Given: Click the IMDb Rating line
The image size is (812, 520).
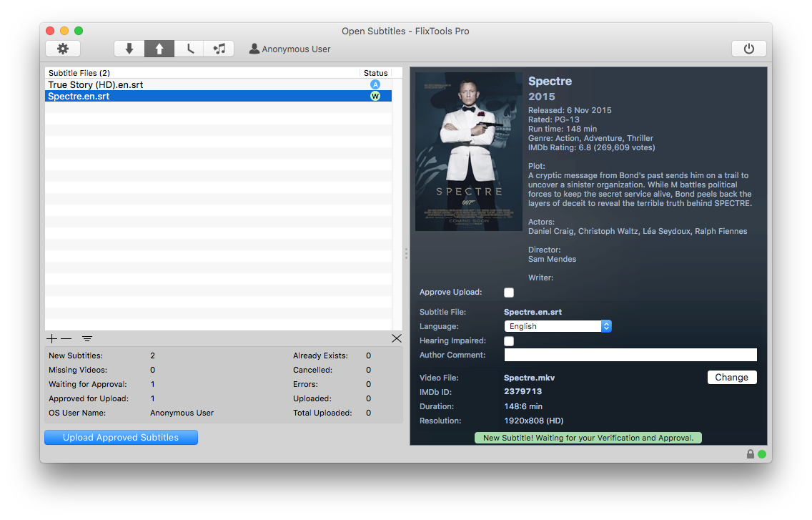Looking at the screenshot, I should pos(591,148).
